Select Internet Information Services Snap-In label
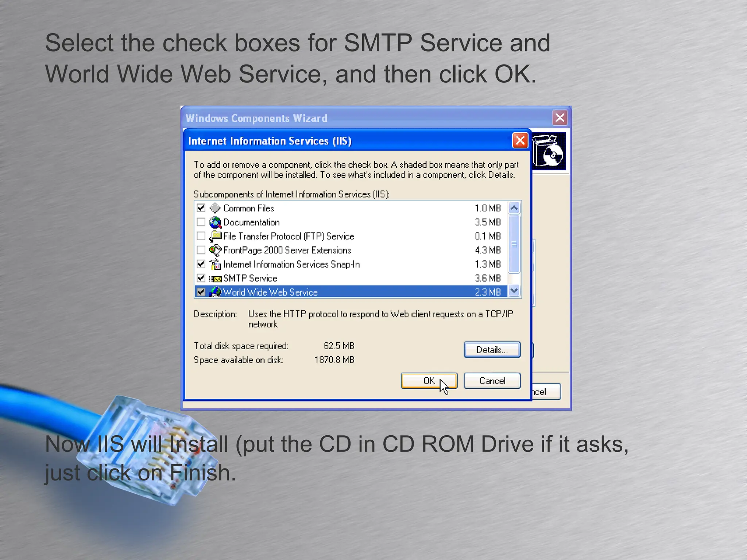This screenshot has width=747, height=560. [291, 264]
